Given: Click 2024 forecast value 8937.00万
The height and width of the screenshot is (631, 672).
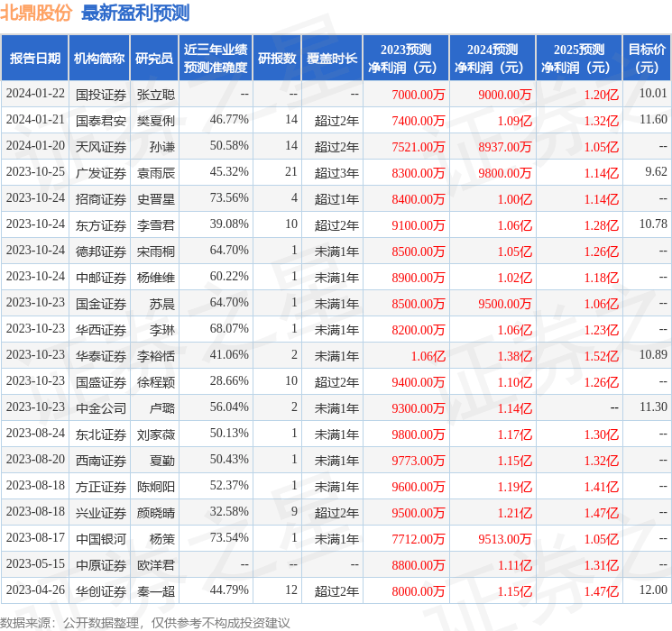Looking at the screenshot, I should (x=505, y=147).
